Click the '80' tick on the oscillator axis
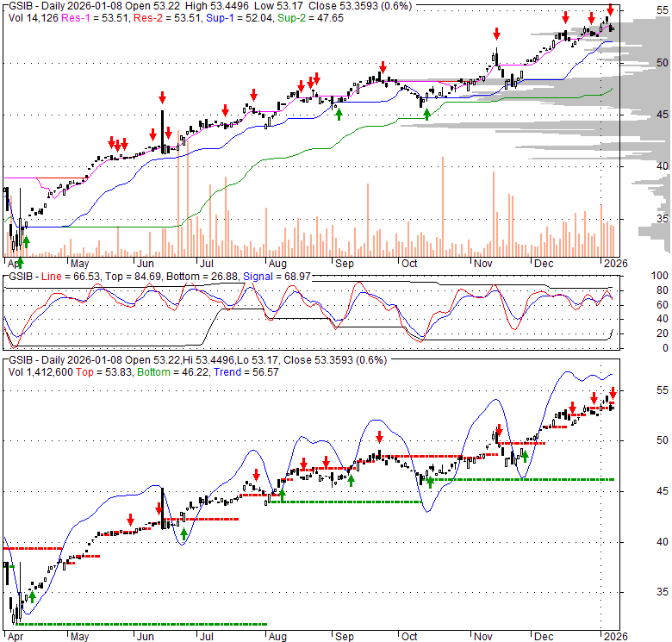The height and width of the screenshot is (642, 672). (x=663, y=290)
